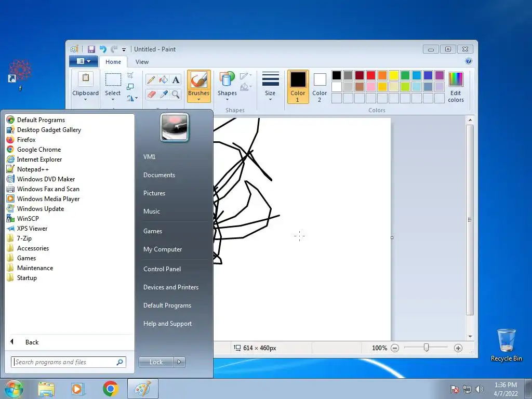The image size is (532, 399).
Task: Click the Lock button
Action: (x=156, y=362)
